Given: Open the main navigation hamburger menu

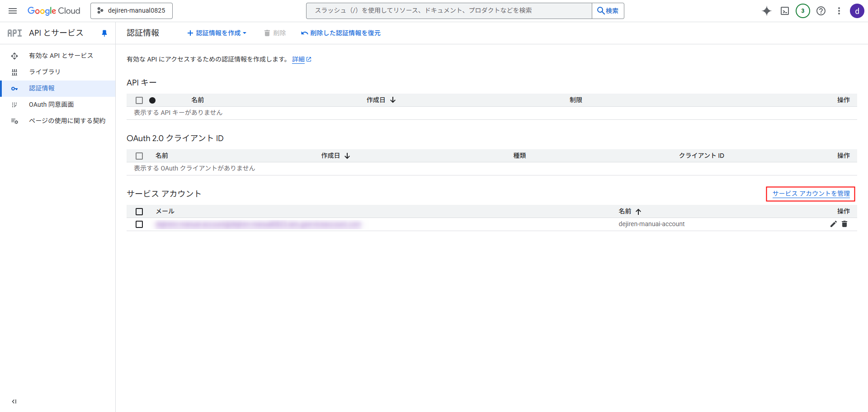Looking at the screenshot, I should pyautogui.click(x=13, y=11).
